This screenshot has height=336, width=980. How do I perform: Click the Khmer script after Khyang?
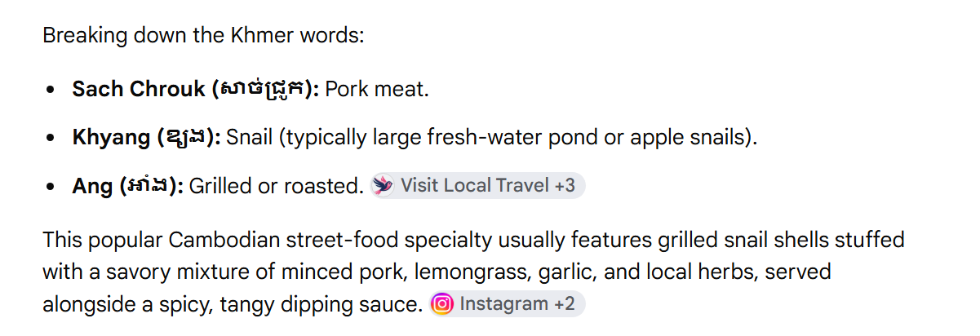(188, 138)
